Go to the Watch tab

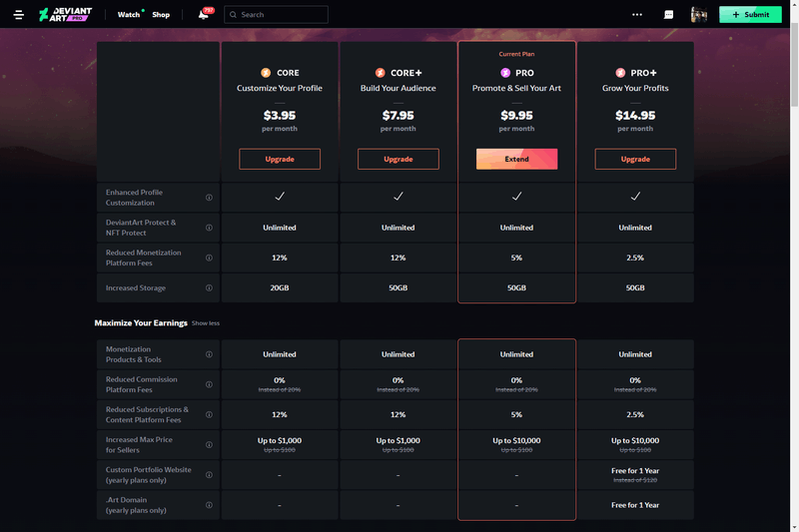(129, 15)
